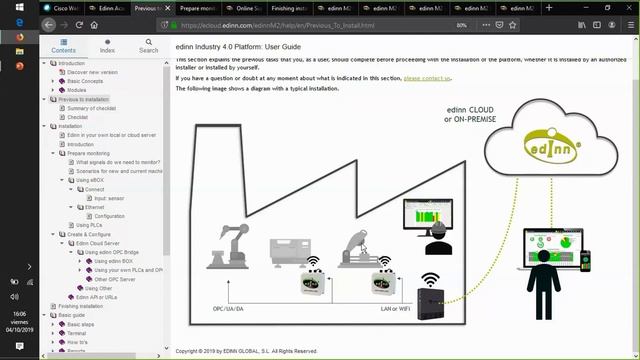Expand the Basic Concepts node
Image resolution: width=640 pixels, height=360 pixels.
pos(53,81)
